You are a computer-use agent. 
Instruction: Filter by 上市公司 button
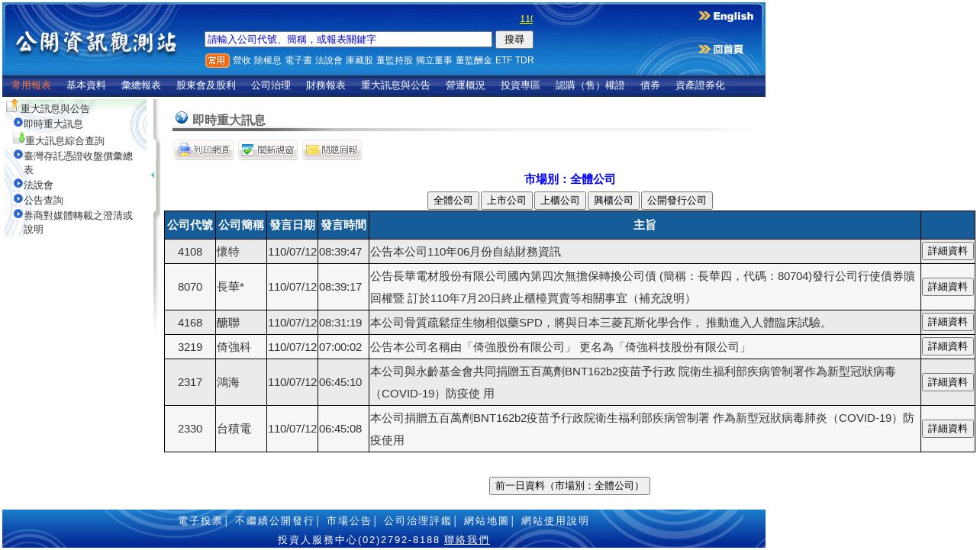(507, 201)
